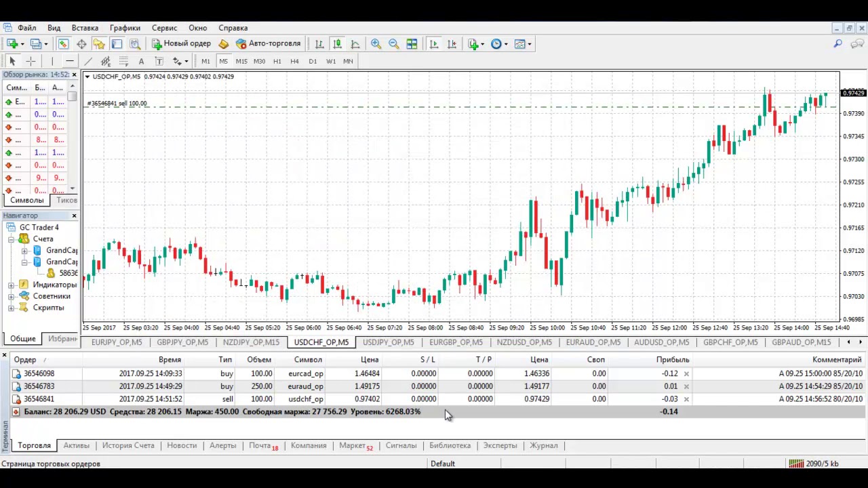The width and height of the screenshot is (868, 488).
Task: Open the Strategy Tester icon
Action: [135, 43]
